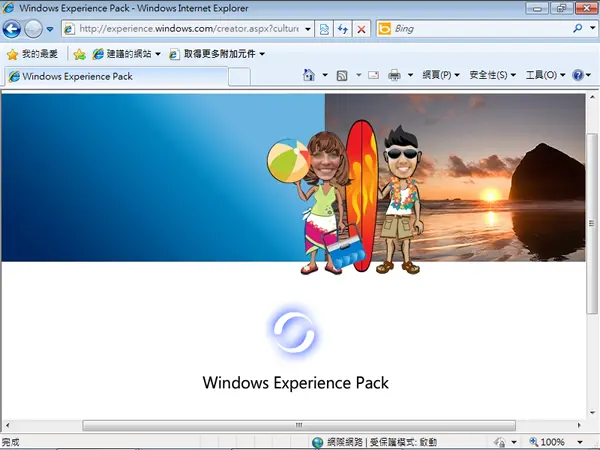Click the empty New Tab button

click(x=240, y=77)
